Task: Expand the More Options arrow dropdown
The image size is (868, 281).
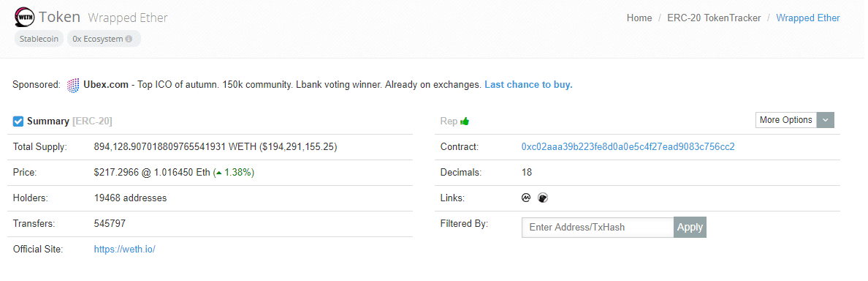Action: click(826, 120)
